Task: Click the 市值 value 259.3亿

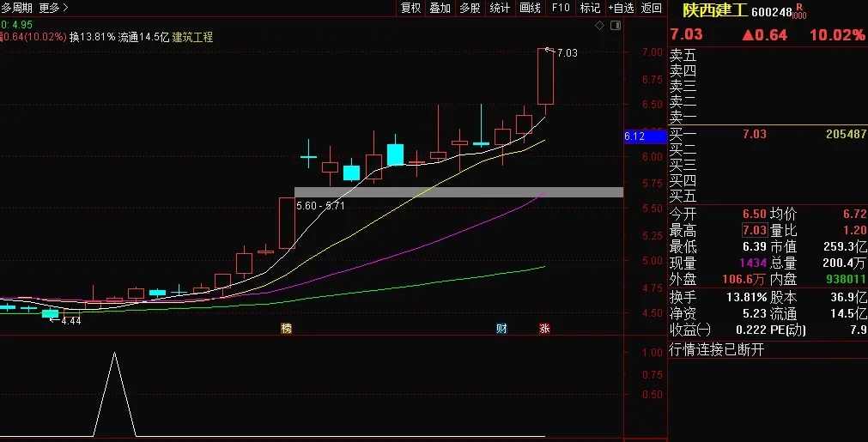Action: [846, 246]
